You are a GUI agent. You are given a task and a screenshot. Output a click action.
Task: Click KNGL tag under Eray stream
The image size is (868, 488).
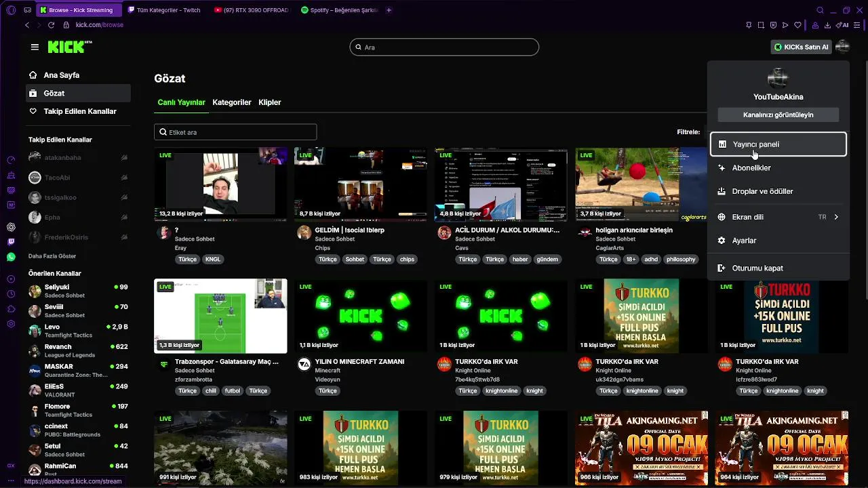click(x=213, y=260)
